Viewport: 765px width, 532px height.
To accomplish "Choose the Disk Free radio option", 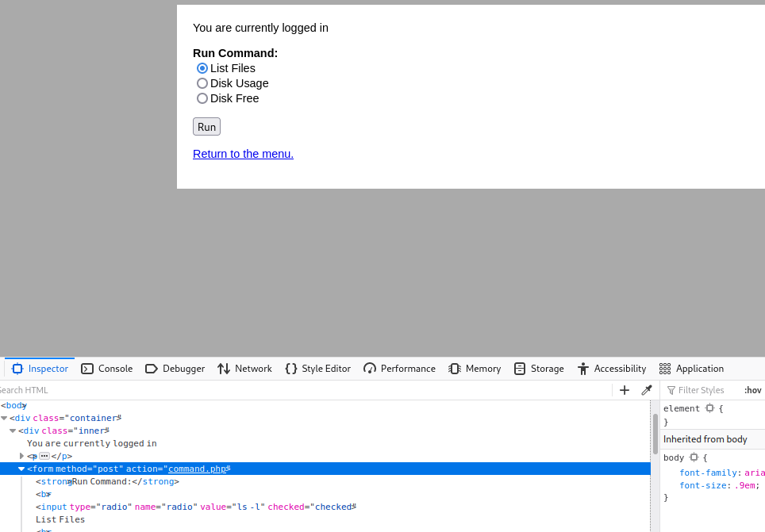I will click(x=202, y=98).
